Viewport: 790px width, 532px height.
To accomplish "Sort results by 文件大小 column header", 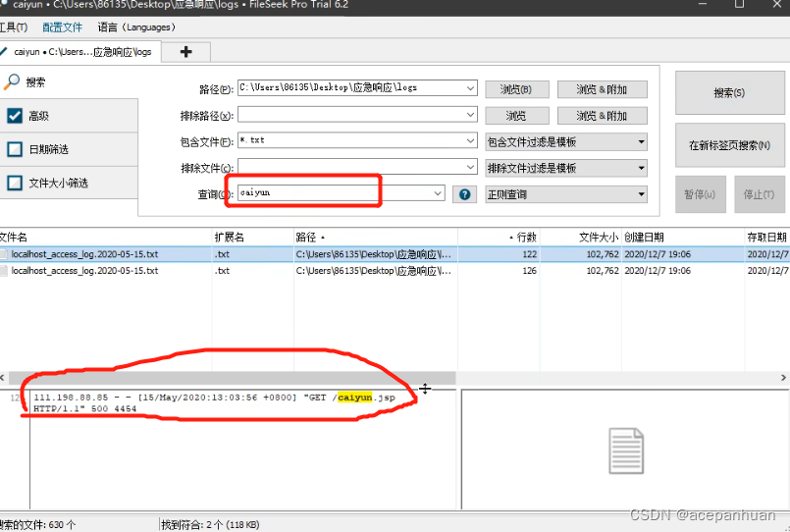I will pos(581,238).
